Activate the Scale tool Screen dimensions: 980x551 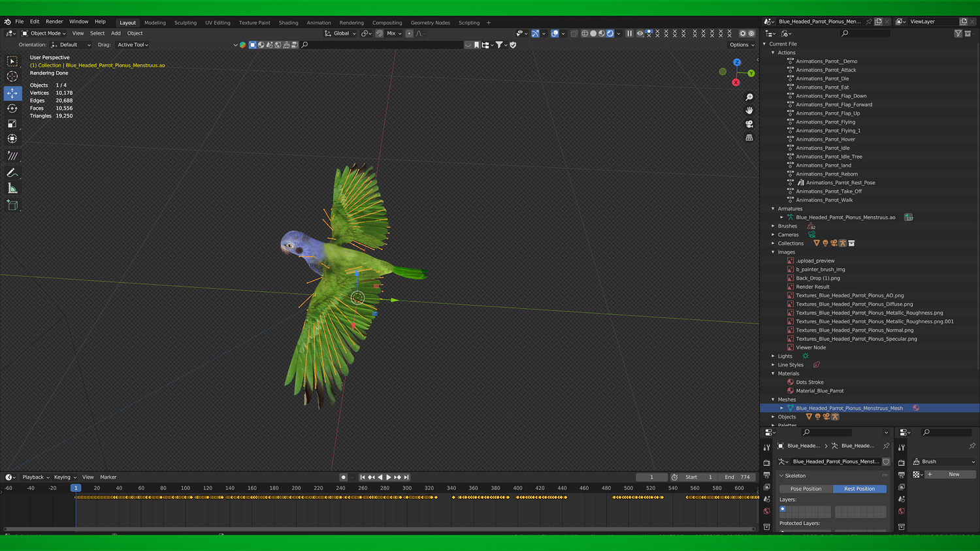(12, 123)
